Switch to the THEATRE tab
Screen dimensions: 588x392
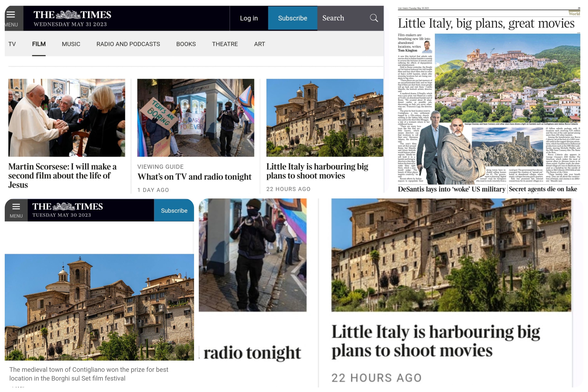(x=225, y=44)
